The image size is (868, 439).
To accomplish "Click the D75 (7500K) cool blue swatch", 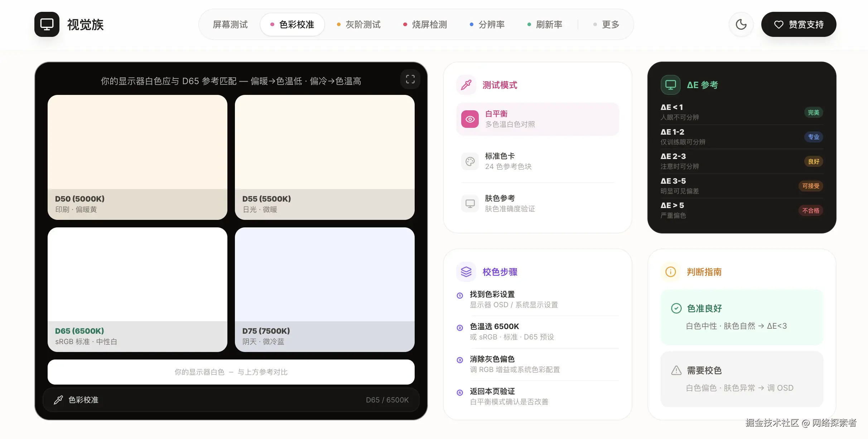I will pyautogui.click(x=324, y=276).
